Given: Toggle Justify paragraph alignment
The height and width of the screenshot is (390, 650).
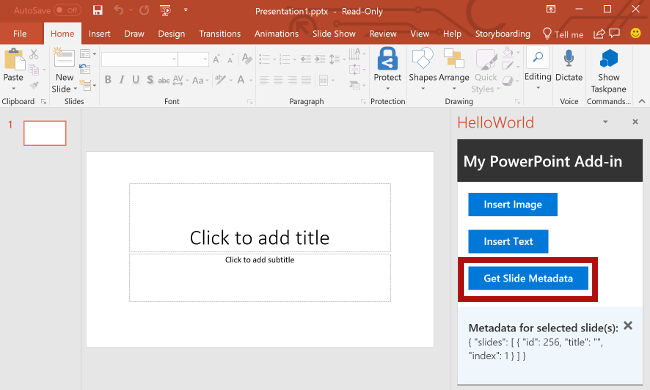Looking at the screenshot, I should [306, 80].
